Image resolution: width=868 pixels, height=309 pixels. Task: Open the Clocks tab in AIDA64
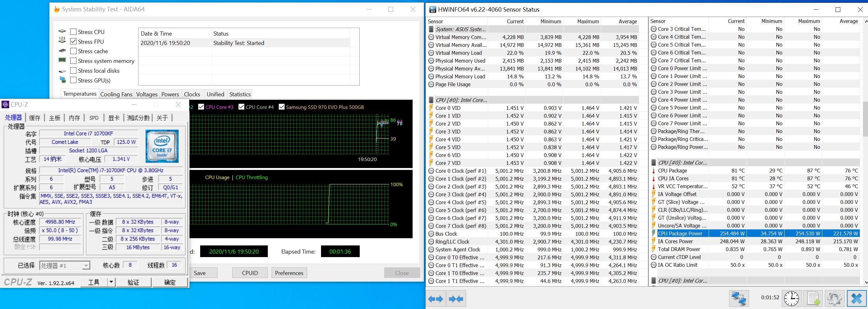192,94
